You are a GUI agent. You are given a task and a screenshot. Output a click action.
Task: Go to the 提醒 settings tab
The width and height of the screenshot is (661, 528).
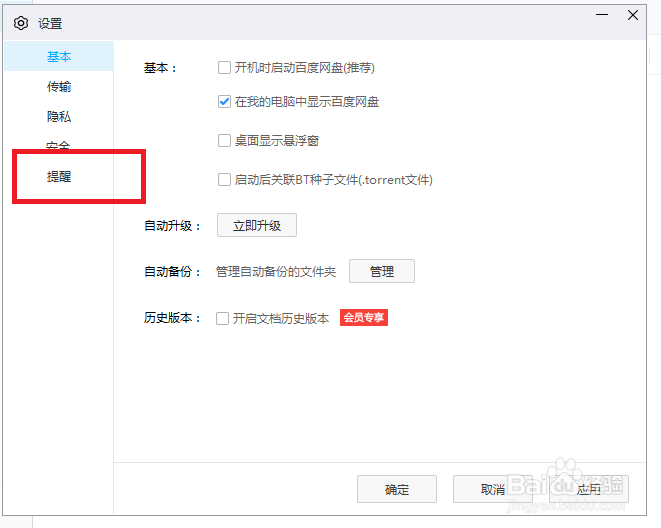[59, 176]
